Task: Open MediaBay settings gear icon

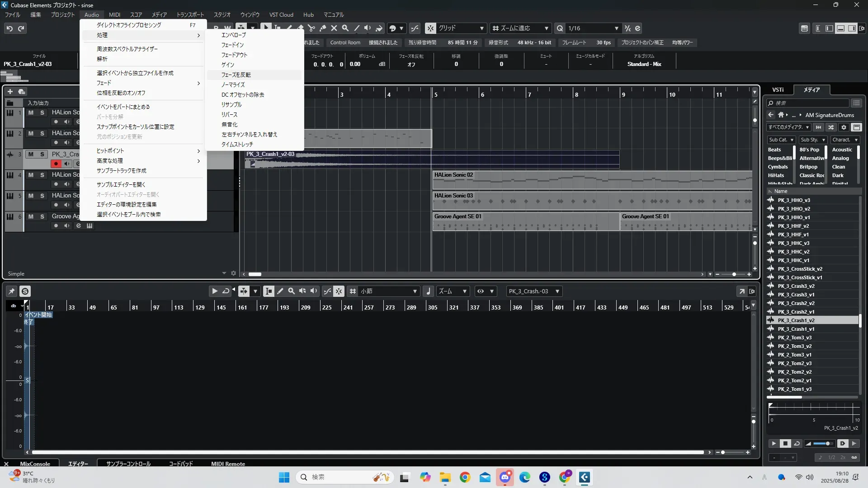Action: click(x=844, y=127)
